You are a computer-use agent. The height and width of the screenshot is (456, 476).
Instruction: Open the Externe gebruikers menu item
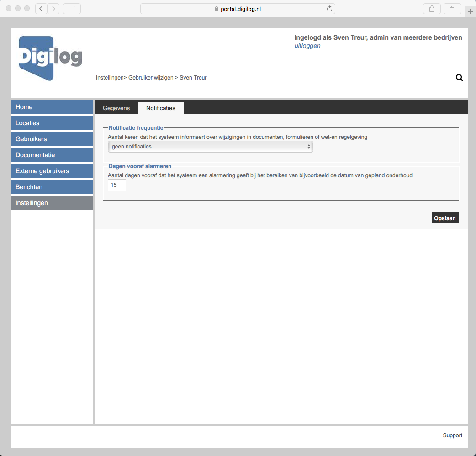point(52,171)
